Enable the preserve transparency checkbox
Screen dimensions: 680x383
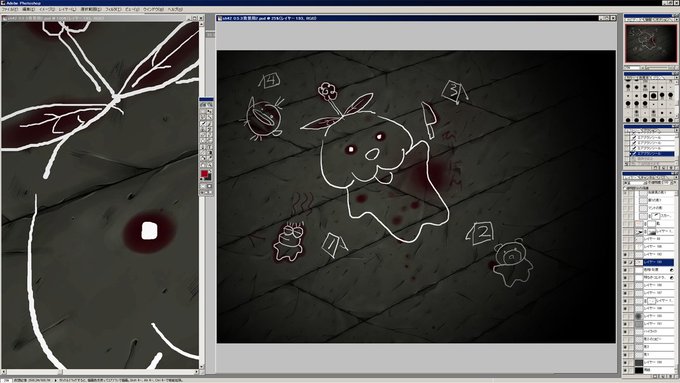pyautogui.click(x=625, y=188)
